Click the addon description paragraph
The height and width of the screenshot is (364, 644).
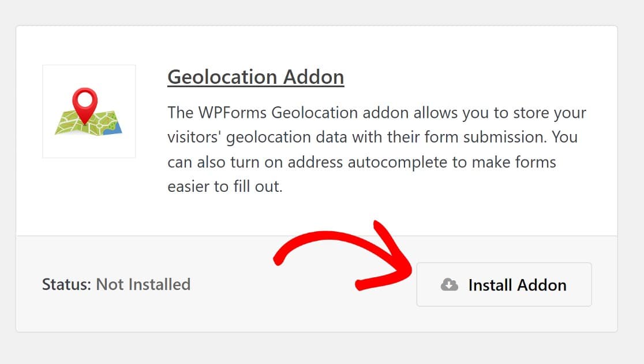pos(377,149)
